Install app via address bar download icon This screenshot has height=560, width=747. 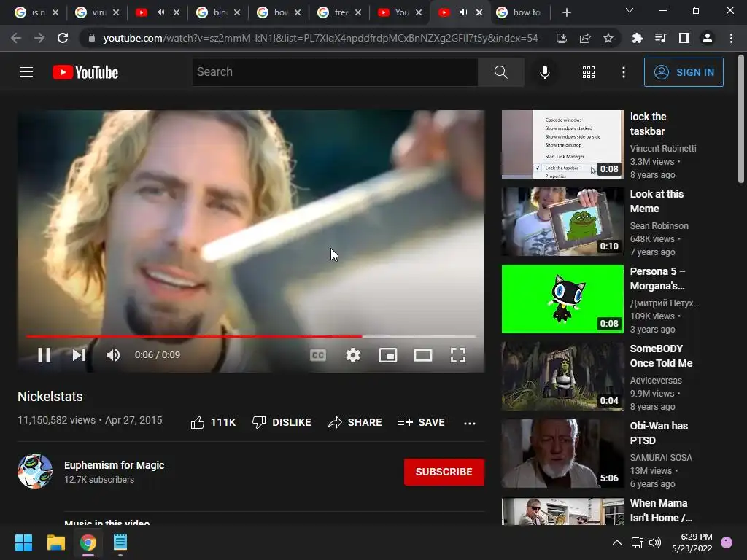click(562, 38)
